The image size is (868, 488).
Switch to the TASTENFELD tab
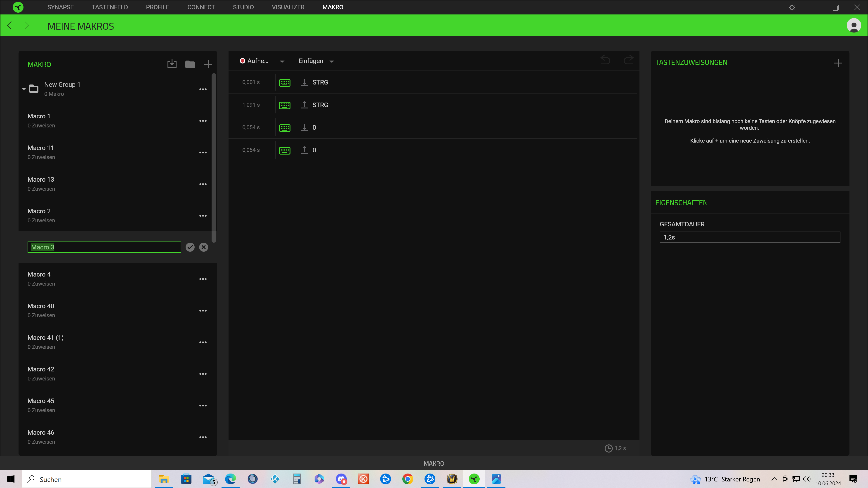[x=109, y=7]
